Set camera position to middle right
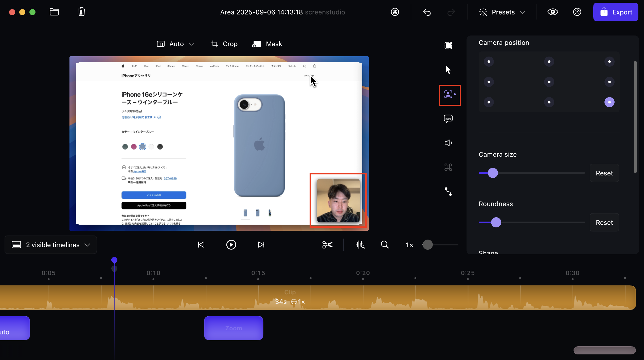Viewport: 644px width, 360px height. [x=610, y=82]
